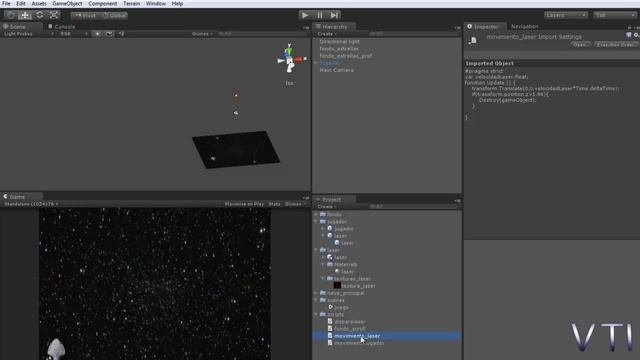Image resolution: width=640 pixels, height=360 pixels.
Task: Select fondo_estrellas in Hierarchy
Action: 339,49
